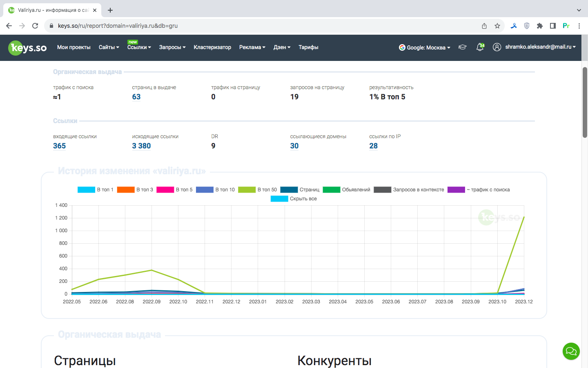This screenshot has height=368, width=588.
Task: Open the green Pr extension icon
Action: pos(566,26)
